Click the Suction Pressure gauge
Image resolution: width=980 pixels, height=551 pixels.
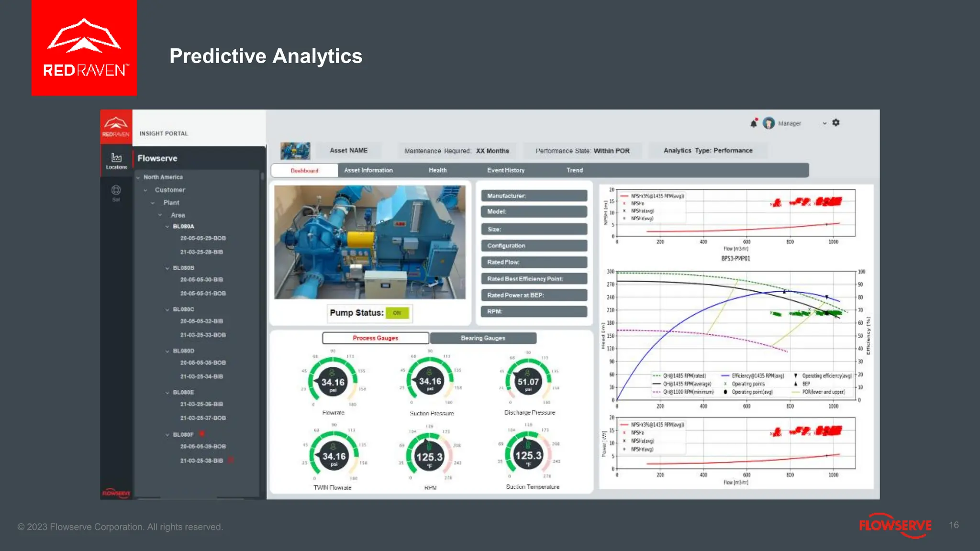point(430,381)
